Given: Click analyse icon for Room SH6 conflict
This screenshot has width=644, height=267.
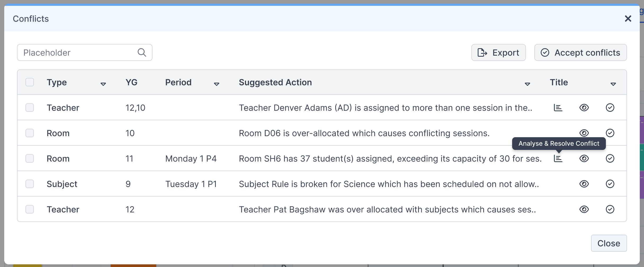Looking at the screenshot, I should point(558,158).
